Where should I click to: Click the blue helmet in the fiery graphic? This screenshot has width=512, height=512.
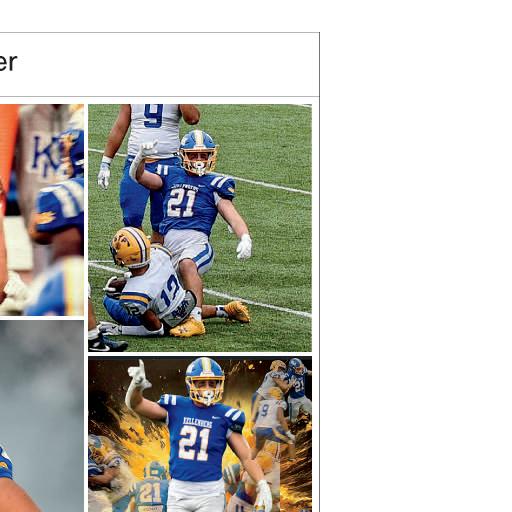coord(205,380)
